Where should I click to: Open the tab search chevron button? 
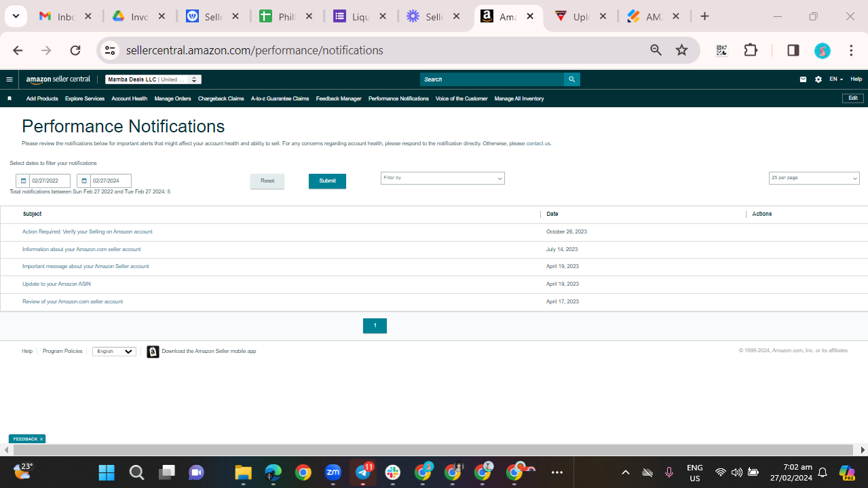16,16
